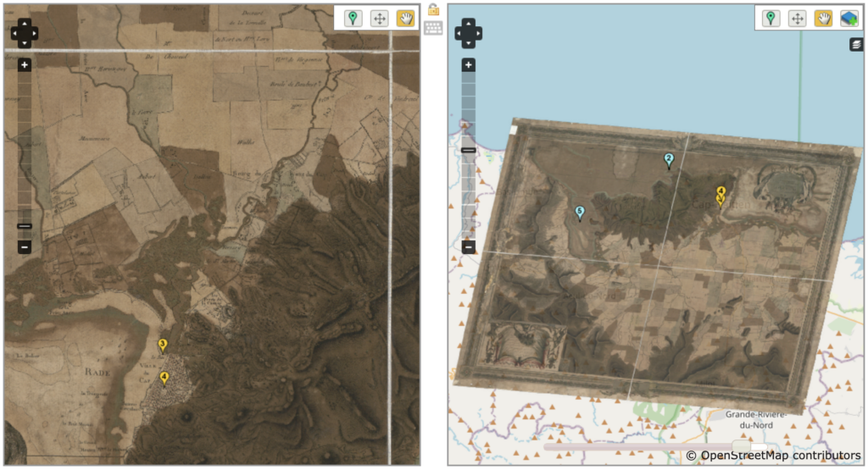Activate the pan hand tool on the right map
This screenshot has height=470, width=868.
(x=824, y=19)
